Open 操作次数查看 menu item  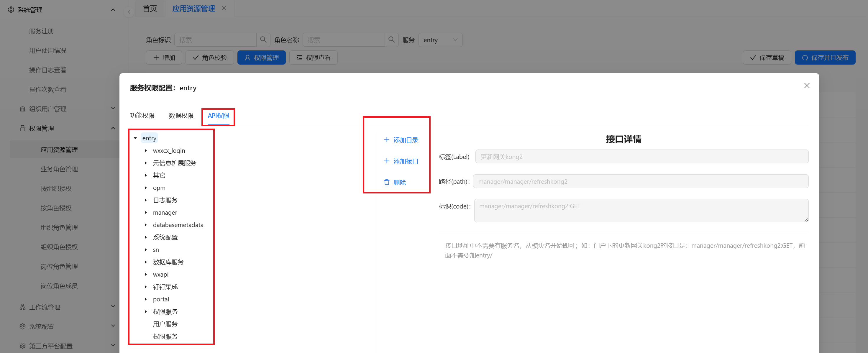click(x=47, y=89)
